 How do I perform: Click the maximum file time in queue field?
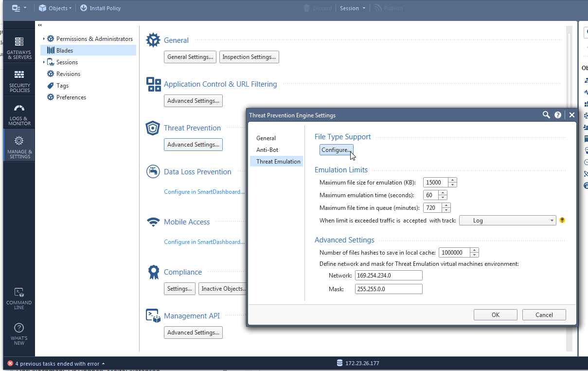[433, 208]
